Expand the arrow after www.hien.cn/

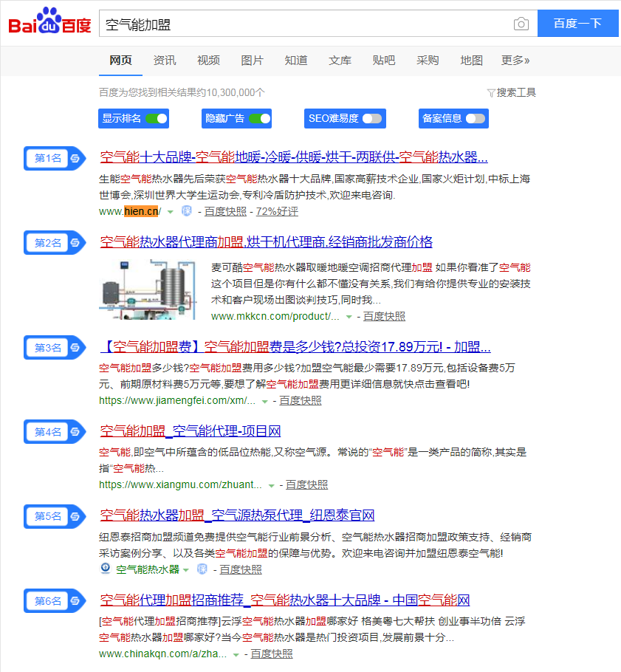click(x=170, y=212)
